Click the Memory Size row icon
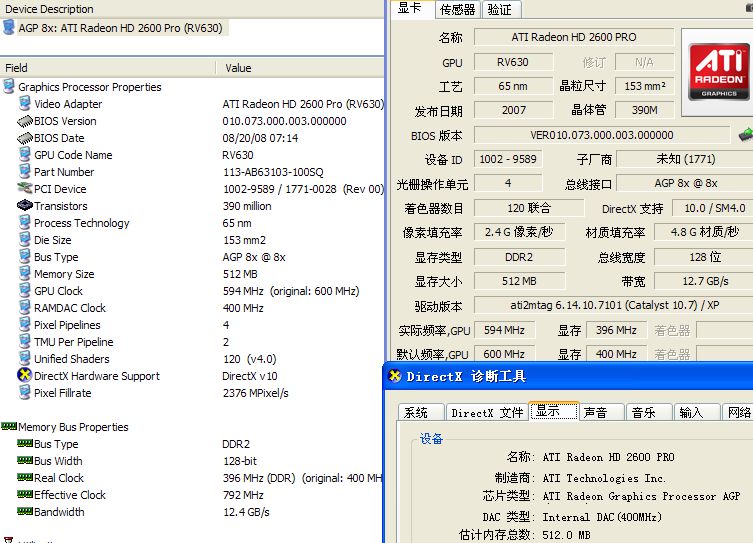This screenshot has width=753, height=543. 24,273
